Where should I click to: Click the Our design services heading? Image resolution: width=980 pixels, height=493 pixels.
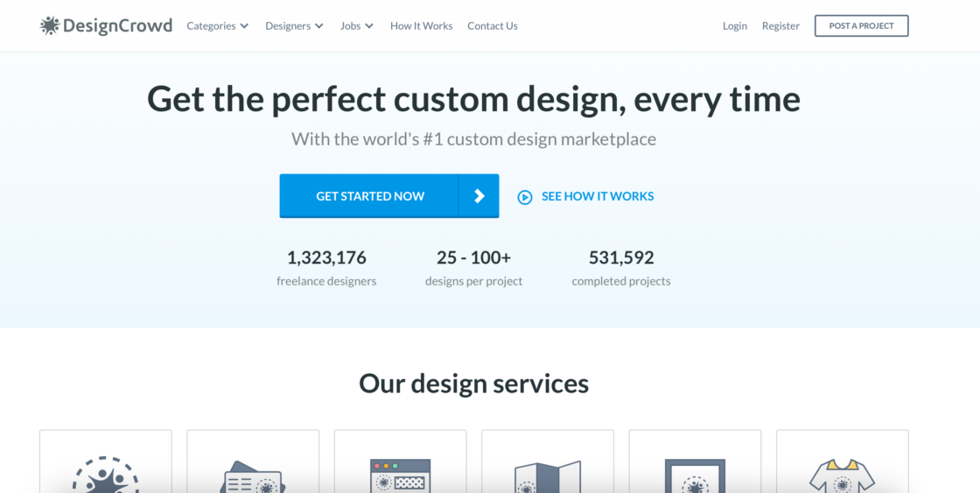click(x=473, y=383)
